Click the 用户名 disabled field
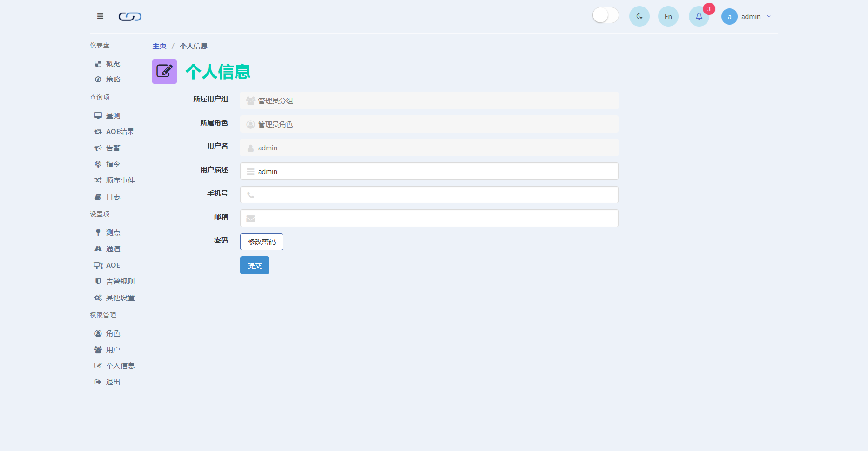This screenshot has width=868, height=451. (429, 148)
